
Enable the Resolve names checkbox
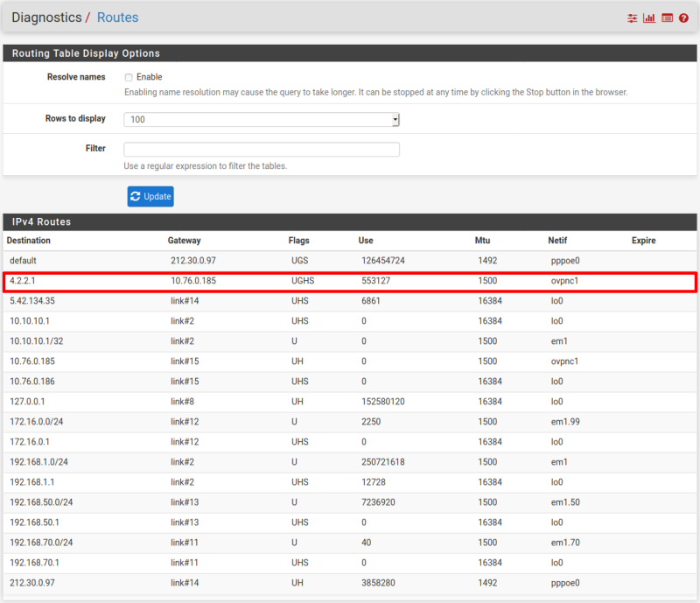coord(129,77)
